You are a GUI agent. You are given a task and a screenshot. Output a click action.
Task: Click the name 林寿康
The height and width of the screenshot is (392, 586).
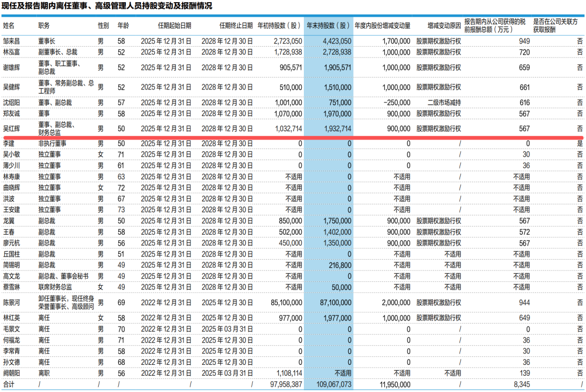pos(11,177)
